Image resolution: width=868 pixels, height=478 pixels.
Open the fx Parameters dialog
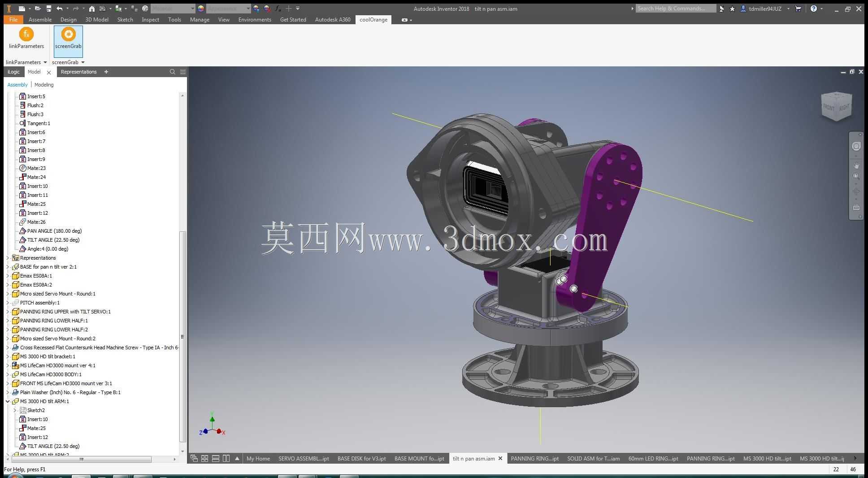[x=278, y=9]
